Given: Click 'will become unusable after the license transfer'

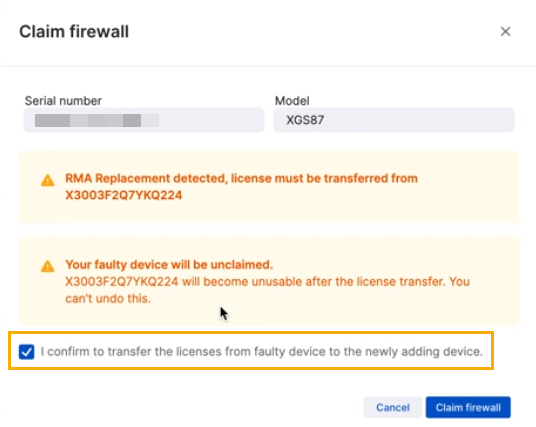Looking at the screenshot, I should click(312, 282).
